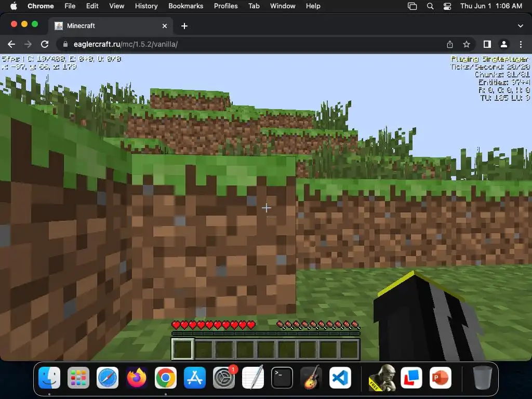532x399 pixels.
Task: Open the App Store from the Dock
Action: coord(195,378)
